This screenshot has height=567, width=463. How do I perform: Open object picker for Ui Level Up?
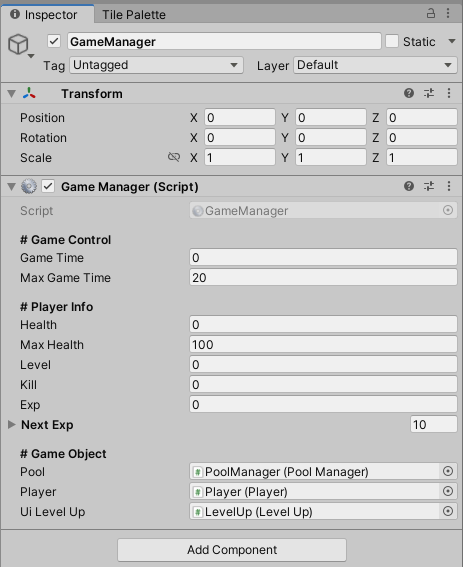(x=448, y=511)
